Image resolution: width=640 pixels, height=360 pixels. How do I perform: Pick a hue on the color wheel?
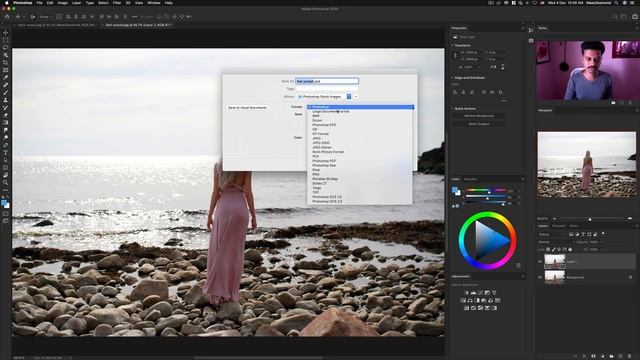tap(487, 240)
